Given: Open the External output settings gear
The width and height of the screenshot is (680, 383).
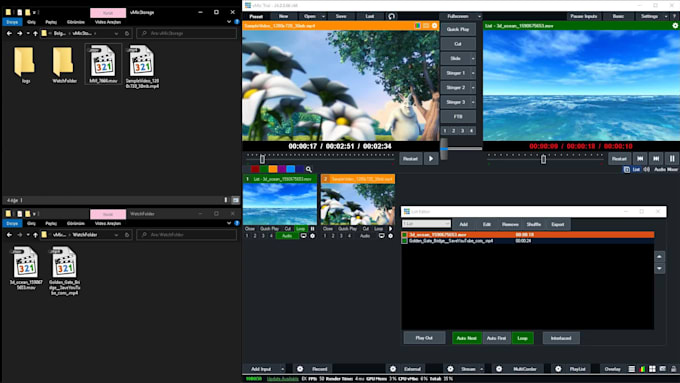Looking at the screenshot, I should pos(393,369).
